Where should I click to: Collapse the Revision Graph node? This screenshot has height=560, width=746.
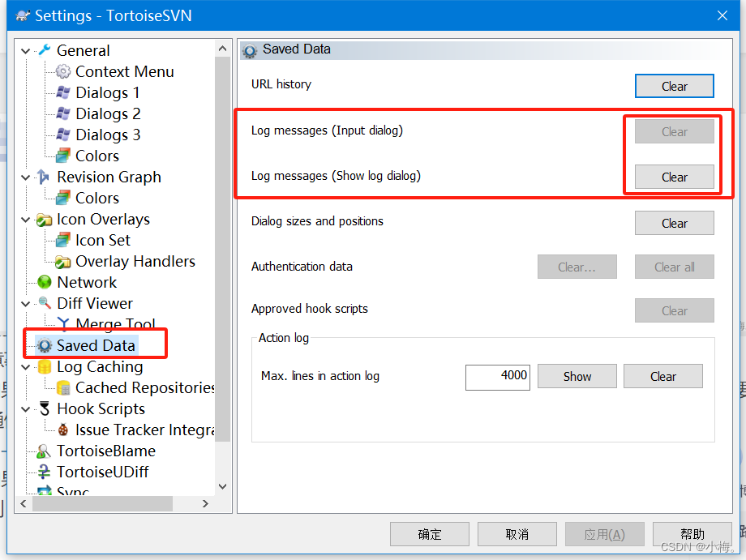coord(25,177)
